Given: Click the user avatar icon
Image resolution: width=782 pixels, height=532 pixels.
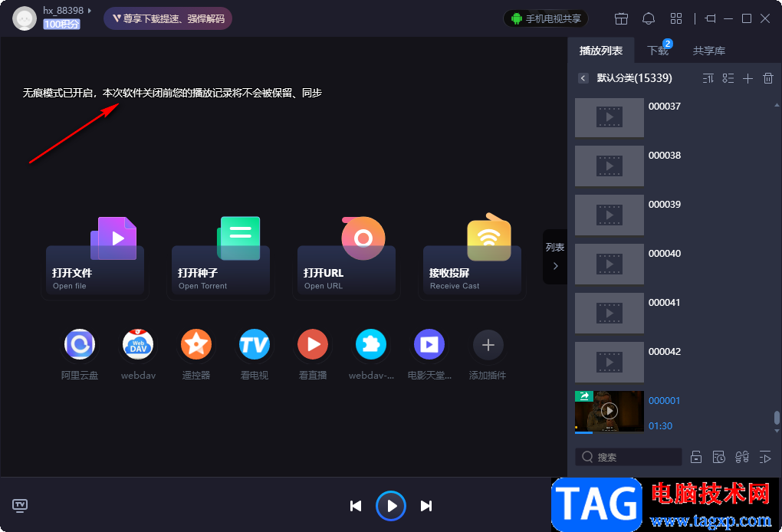Looking at the screenshot, I should click(25, 19).
